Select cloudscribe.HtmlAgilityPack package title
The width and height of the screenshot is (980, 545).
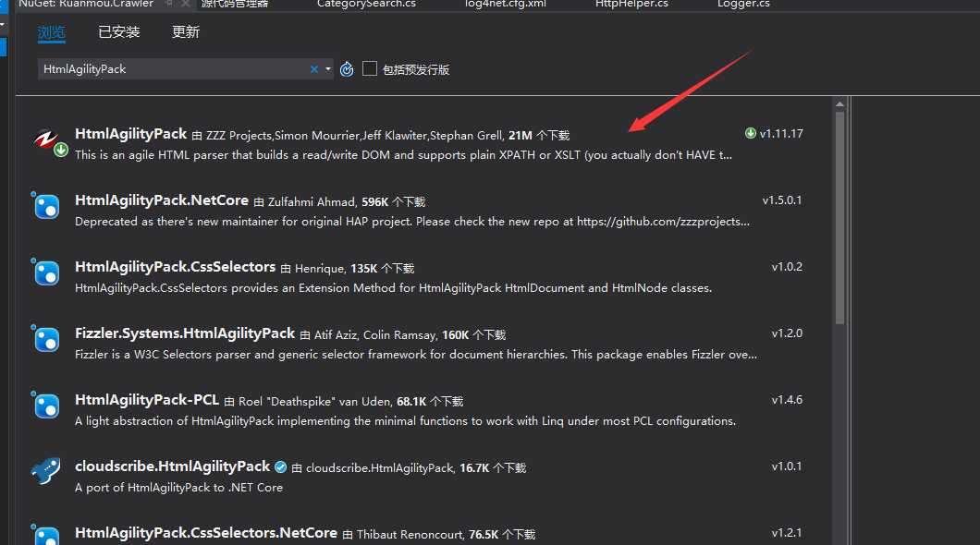pyautogui.click(x=173, y=466)
